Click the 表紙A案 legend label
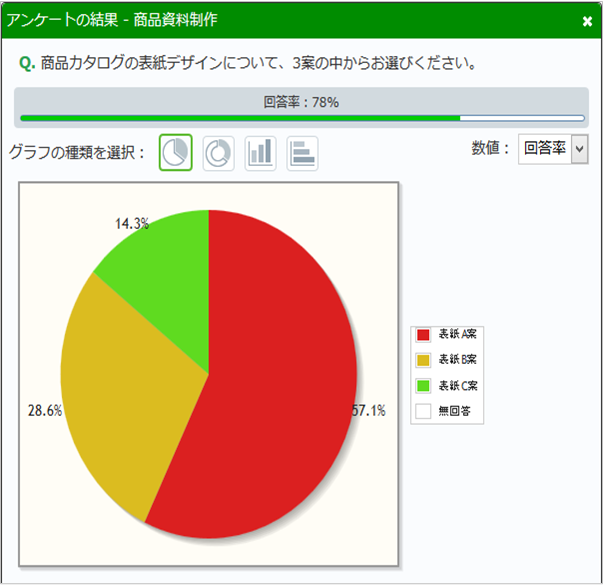The image size is (603, 585). click(x=456, y=335)
